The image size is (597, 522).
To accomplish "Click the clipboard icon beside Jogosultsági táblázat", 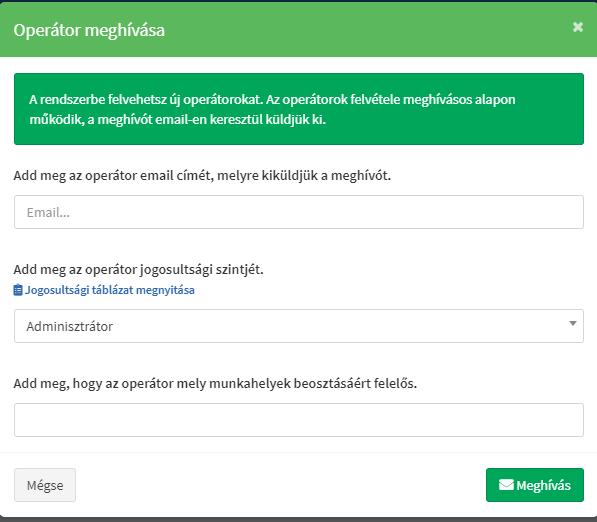I will click(x=18, y=290).
